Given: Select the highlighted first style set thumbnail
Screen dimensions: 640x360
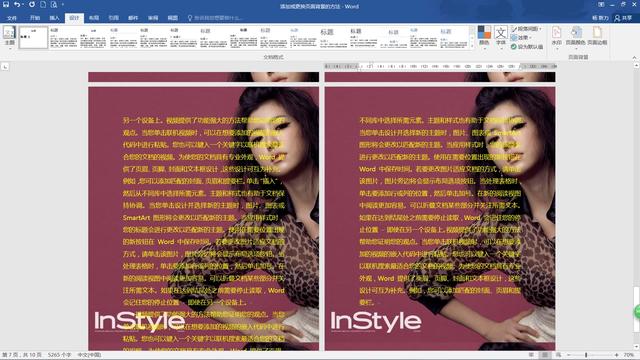Looking at the screenshot, I should 33,38.
